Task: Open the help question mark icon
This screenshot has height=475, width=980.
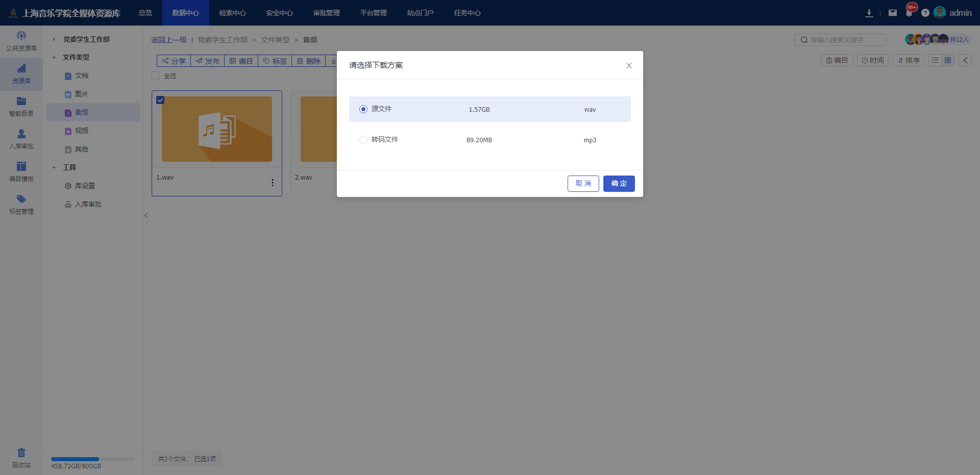Action: pyautogui.click(x=925, y=13)
